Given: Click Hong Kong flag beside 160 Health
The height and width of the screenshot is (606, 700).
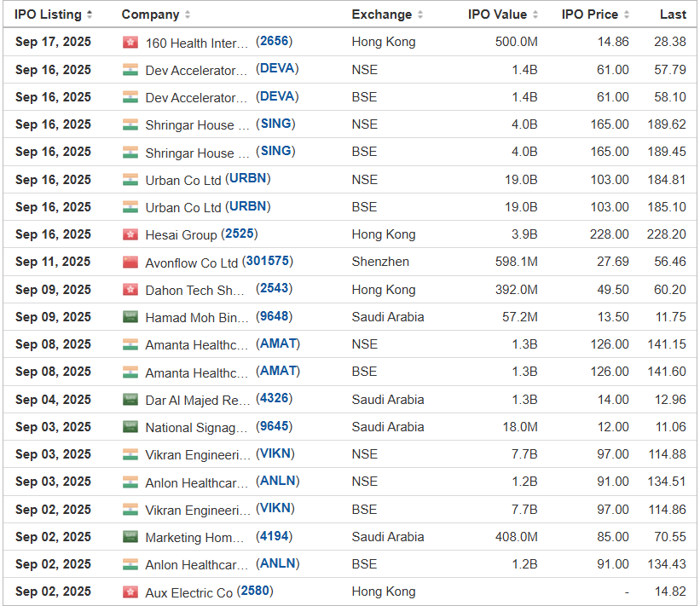Looking at the screenshot, I should tap(130, 43).
